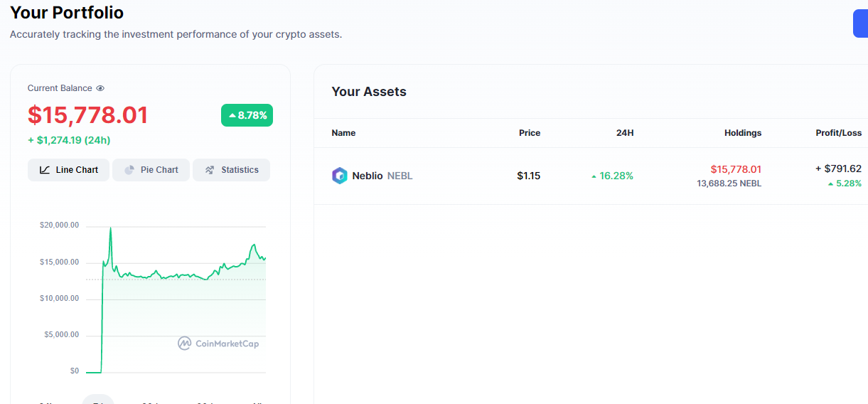This screenshot has width=868, height=404.
Task: Sort assets by the Holdings column header
Action: (x=743, y=133)
